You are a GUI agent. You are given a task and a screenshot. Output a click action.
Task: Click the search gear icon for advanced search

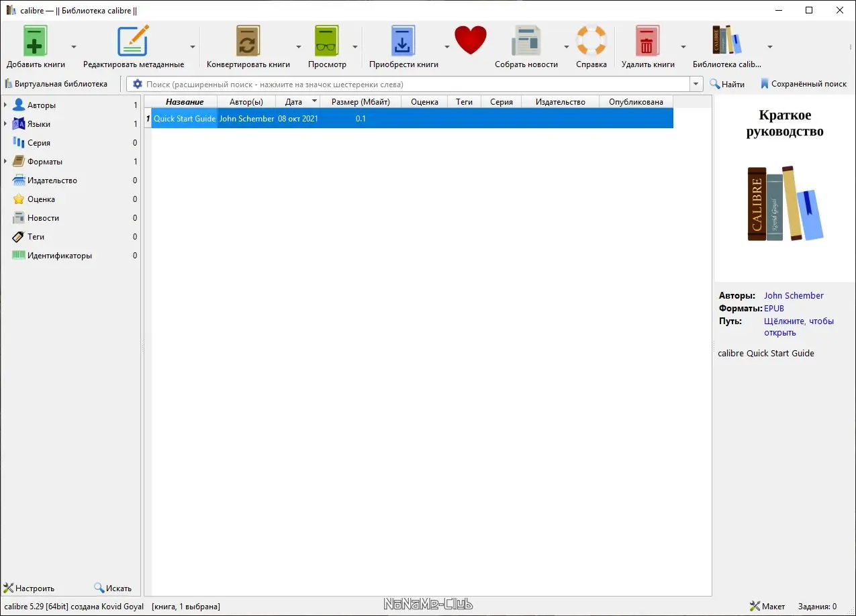pyautogui.click(x=138, y=85)
